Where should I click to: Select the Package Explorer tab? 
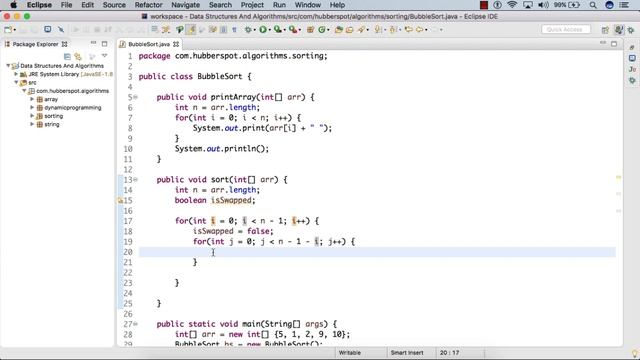point(36,44)
